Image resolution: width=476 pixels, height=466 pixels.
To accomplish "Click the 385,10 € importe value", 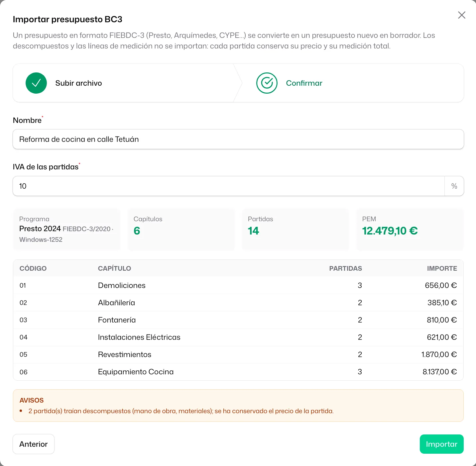I will click(x=442, y=303).
